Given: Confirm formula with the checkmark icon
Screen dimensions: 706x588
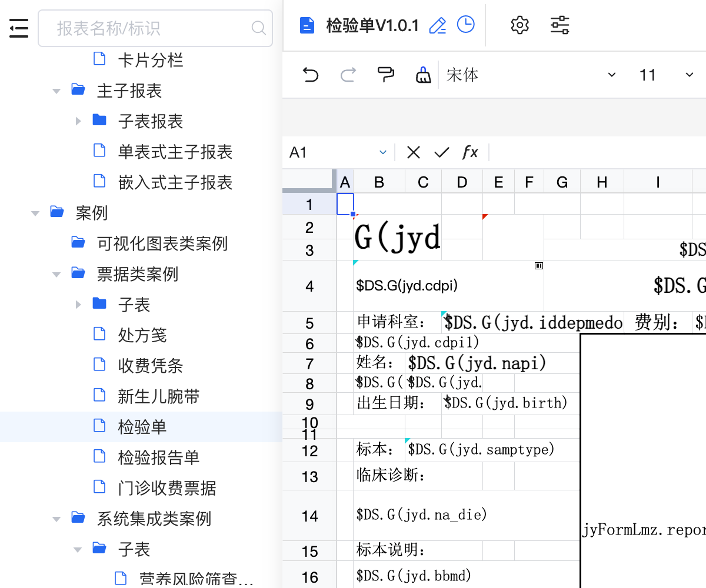Looking at the screenshot, I should pyautogui.click(x=442, y=153).
